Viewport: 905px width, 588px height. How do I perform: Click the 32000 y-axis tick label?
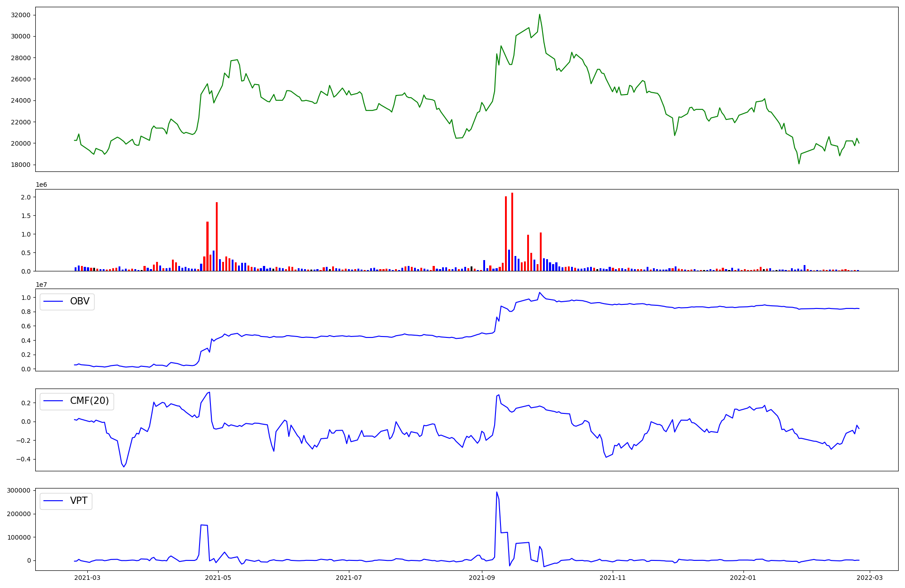pyautogui.click(x=20, y=15)
